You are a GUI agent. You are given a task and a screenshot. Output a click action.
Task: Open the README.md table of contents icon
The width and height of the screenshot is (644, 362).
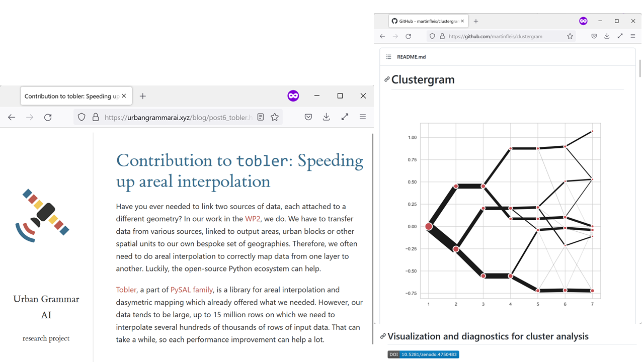[x=388, y=57]
